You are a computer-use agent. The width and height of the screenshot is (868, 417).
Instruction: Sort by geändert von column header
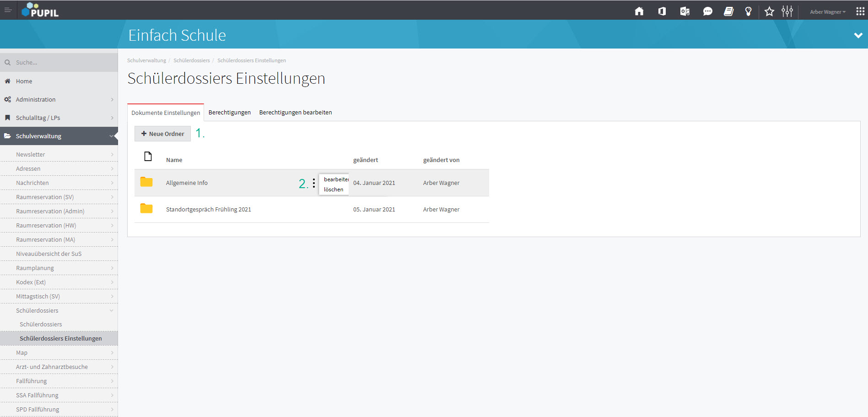441,160
